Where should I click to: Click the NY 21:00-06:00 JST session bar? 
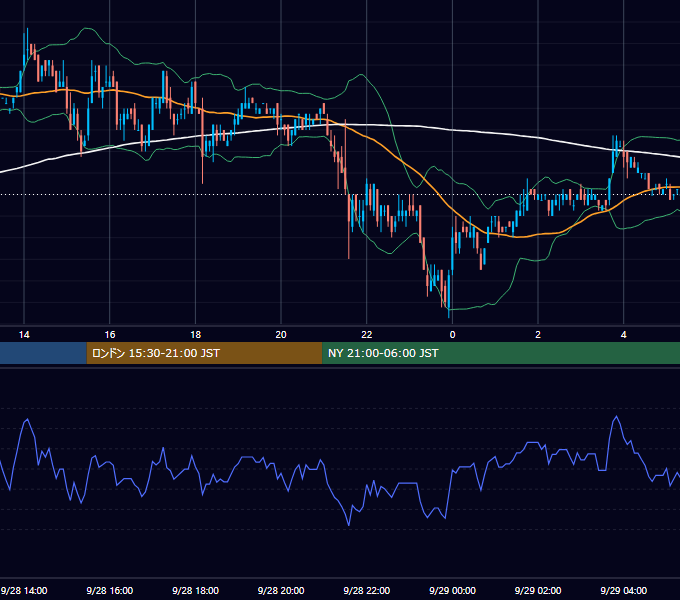pyautogui.click(x=501, y=353)
